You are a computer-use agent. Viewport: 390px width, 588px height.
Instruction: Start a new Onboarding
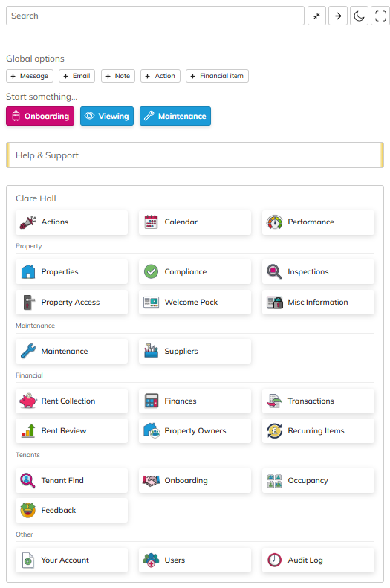coord(40,116)
